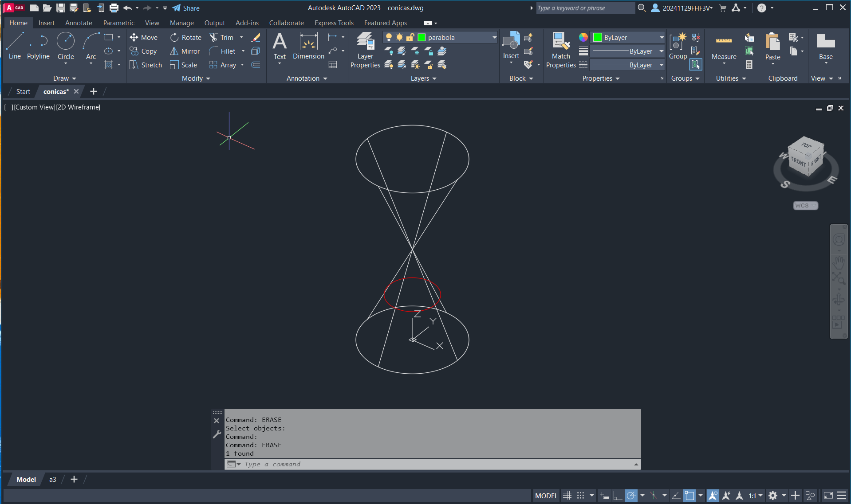Activate the Scale tool
Viewport: 851px width, 504px height.
click(x=184, y=65)
